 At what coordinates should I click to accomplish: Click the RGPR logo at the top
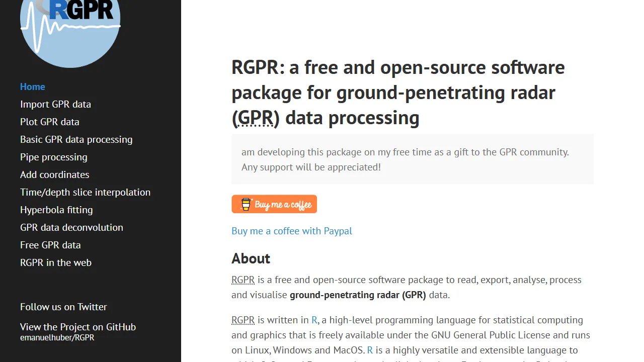click(70, 30)
